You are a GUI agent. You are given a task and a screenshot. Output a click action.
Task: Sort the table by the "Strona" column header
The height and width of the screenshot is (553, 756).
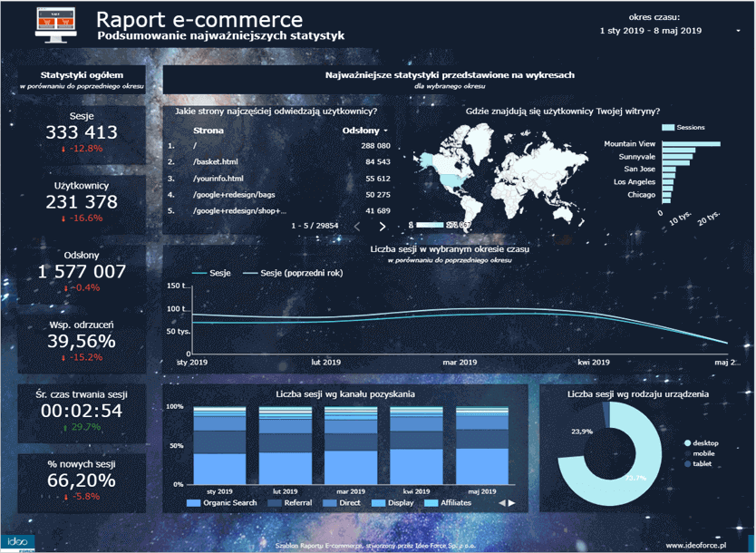click(x=210, y=131)
